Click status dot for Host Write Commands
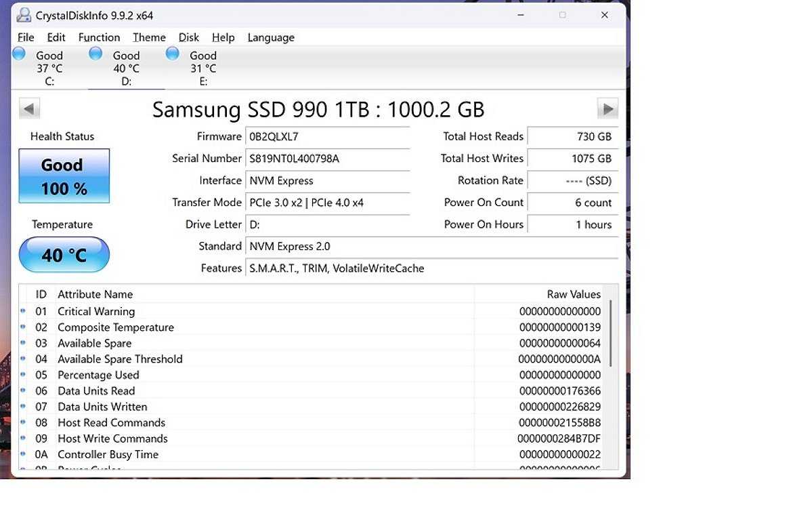 pyautogui.click(x=23, y=438)
